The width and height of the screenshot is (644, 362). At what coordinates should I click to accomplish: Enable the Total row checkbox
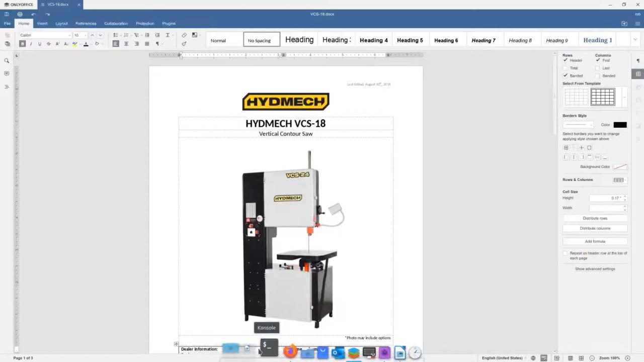coord(566,68)
